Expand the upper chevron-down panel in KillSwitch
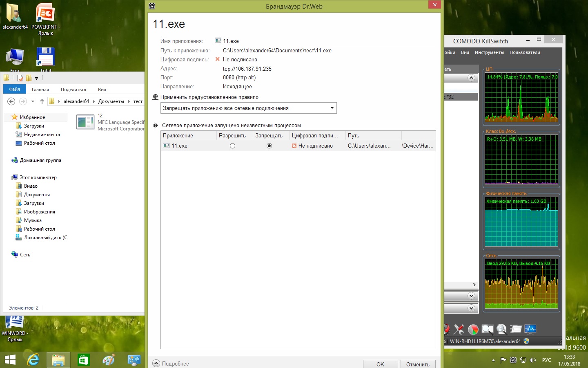This screenshot has width=588, height=368. (471, 296)
